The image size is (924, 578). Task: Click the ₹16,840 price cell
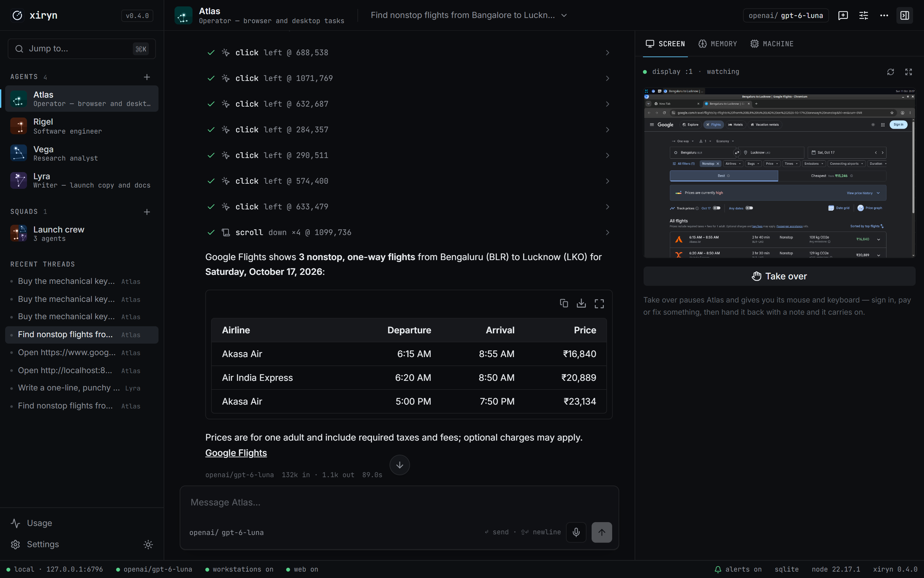coord(579,354)
